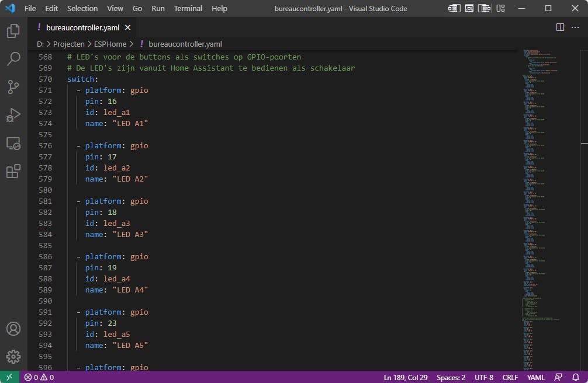This screenshot has width=588, height=383.
Task: Toggle the primary side bar layout button
Action: coord(454,9)
